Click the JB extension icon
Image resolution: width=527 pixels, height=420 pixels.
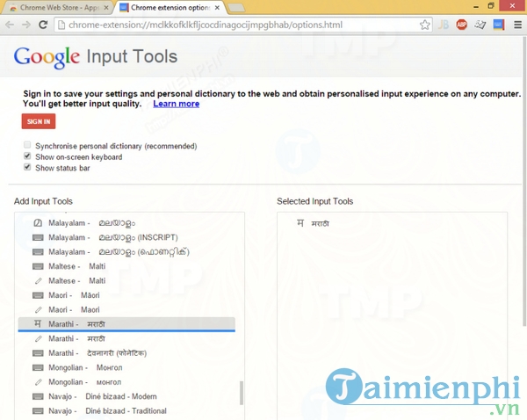[444, 25]
